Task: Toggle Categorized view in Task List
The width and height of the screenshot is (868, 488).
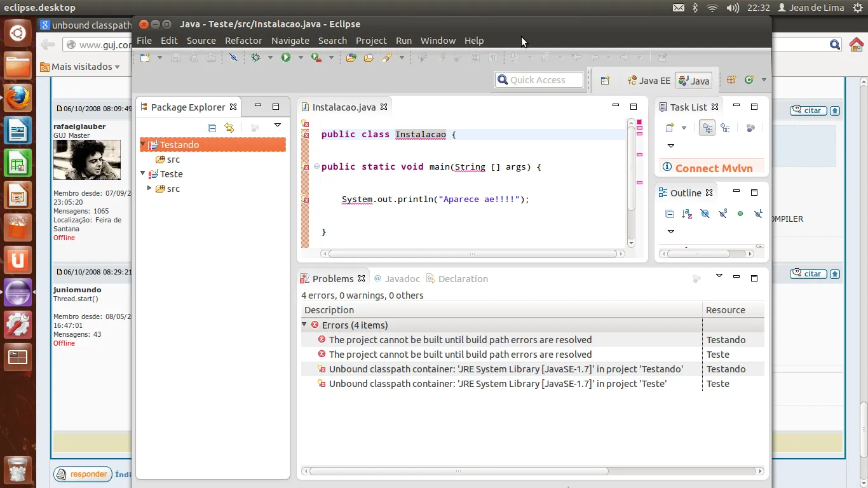Action: coord(707,128)
